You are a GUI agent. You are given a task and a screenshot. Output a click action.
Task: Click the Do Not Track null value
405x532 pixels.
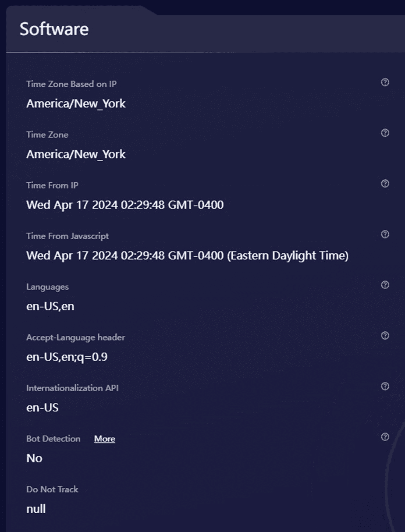(36, 509)
